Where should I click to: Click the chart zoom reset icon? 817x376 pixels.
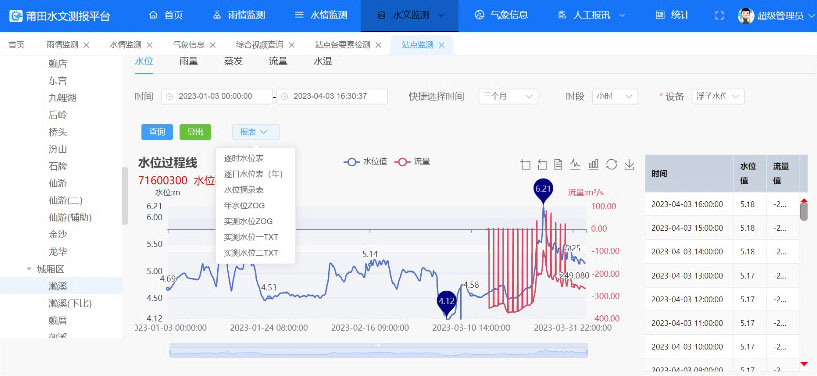pyautogui.click(x=542, y=165)
